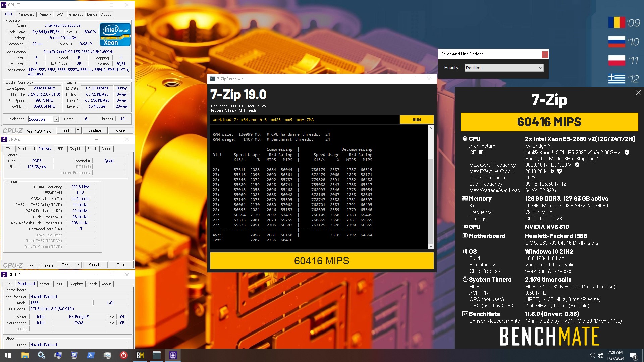This screenshot has height=362, width=644.
Task: Click the shield beside Max Effective Clock
Action: coord(559,171)
